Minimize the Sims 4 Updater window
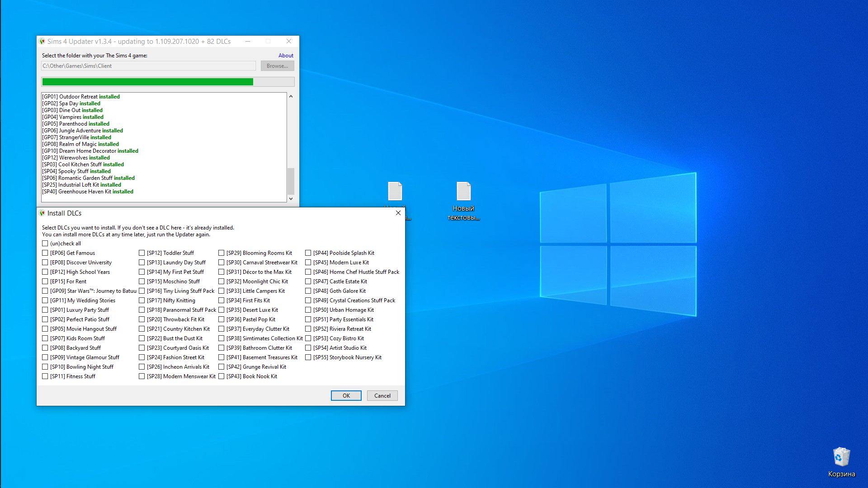This screenshot has height=488, width=868. tap(248, 41)
